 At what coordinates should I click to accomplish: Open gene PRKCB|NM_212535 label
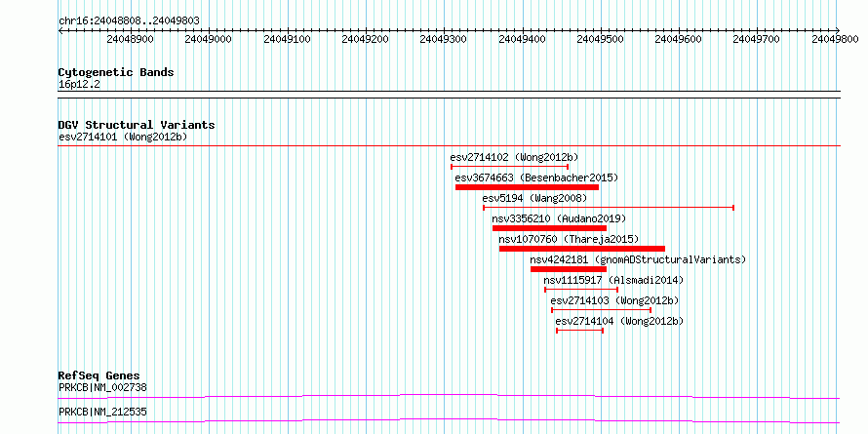(x=102, y=412)
